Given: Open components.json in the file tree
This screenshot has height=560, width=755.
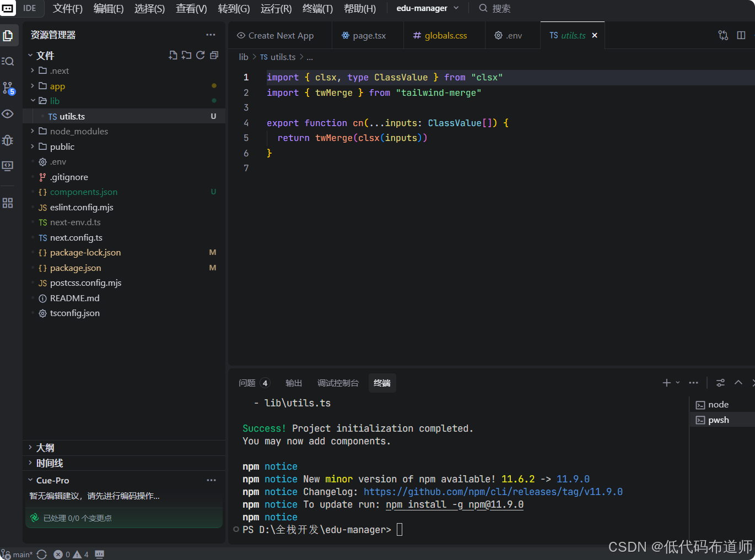Looking at the screenshot, I should coord(124,192).
